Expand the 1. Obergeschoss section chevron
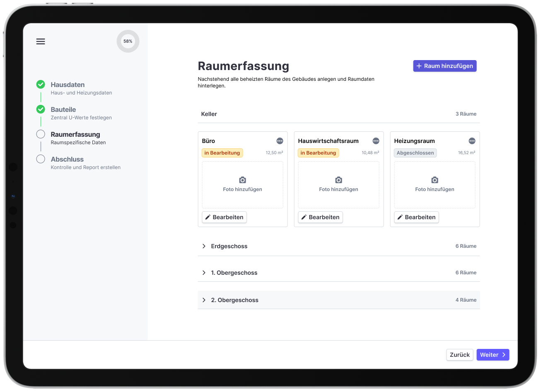The image size is (541, 392). click(204, 273)
